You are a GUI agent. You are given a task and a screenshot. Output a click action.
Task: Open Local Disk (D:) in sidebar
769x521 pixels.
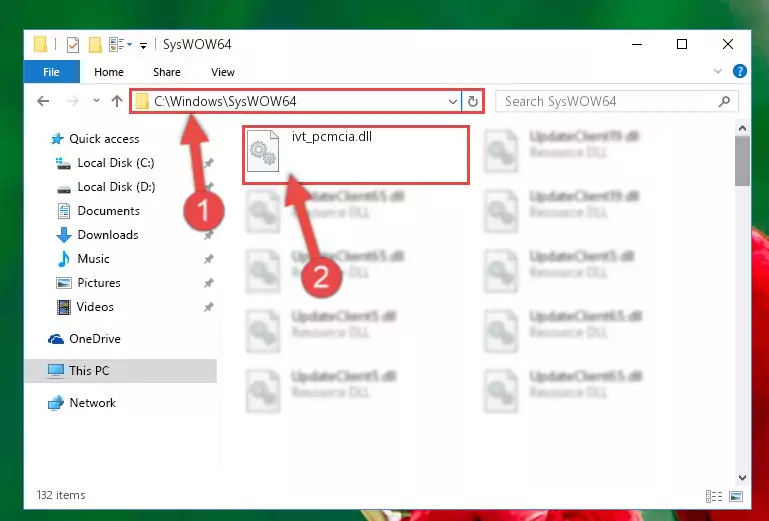pos(116,187)
